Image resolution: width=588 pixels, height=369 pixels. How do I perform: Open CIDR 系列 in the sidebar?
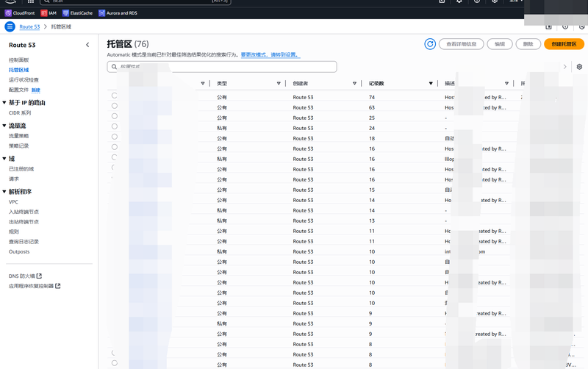click(x=20, y=113)
